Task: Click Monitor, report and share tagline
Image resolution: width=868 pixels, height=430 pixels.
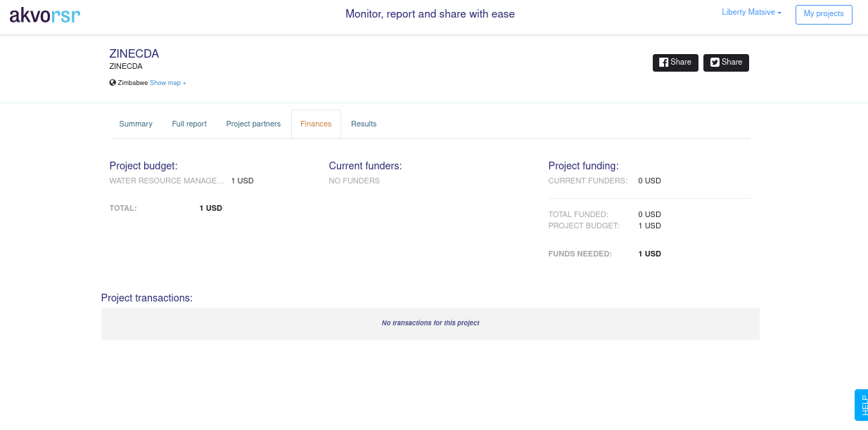Action: [x=430, y=14]
